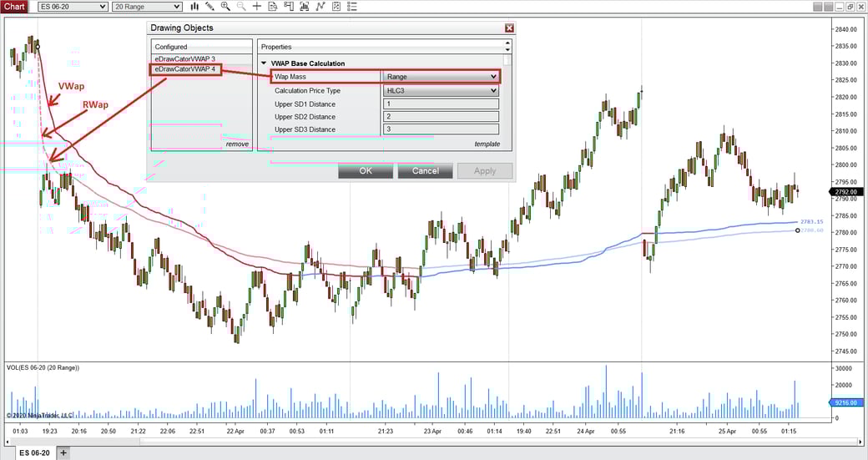The height and width of the screenshot is (460, 868).
Task: Click the VOL(ES 06-20 (20 Range)) label
Action: [x=43, y=367]
